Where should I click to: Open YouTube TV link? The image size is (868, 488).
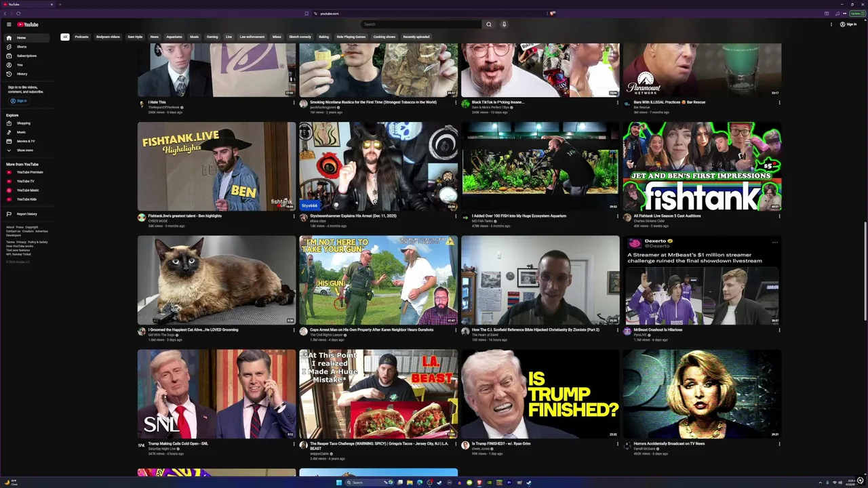[x=26, y=181]
